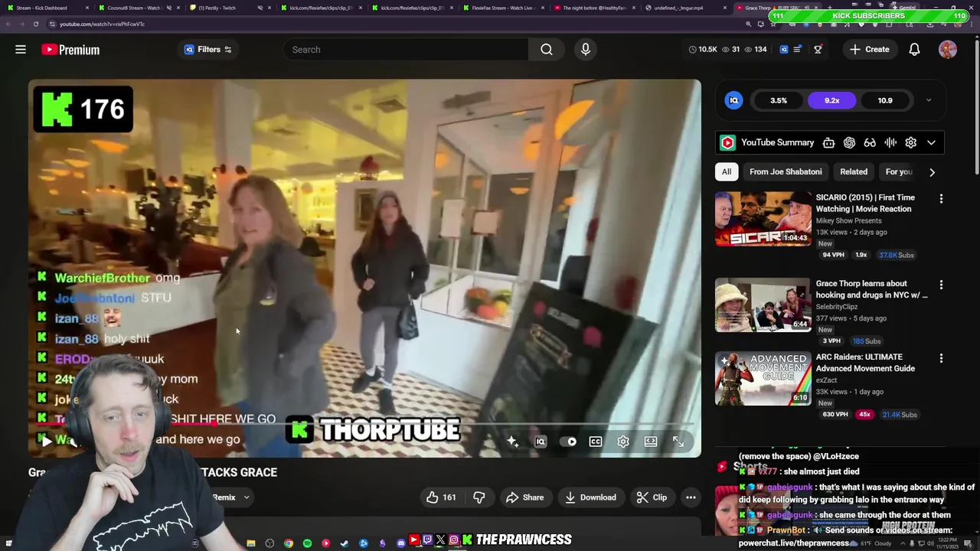This screenshot has width=980, height=551.
Task: Switch to theater mode
Action: point(651,442)
